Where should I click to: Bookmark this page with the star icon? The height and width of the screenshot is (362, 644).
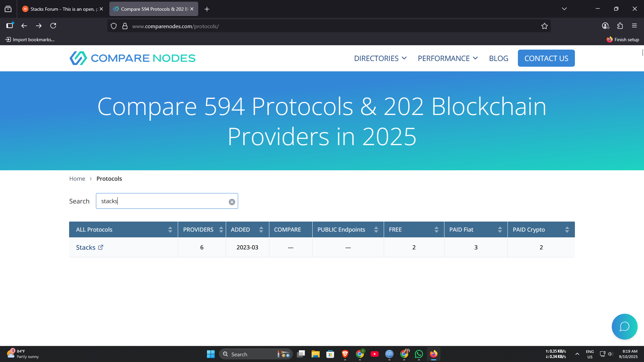pos(544,26)
